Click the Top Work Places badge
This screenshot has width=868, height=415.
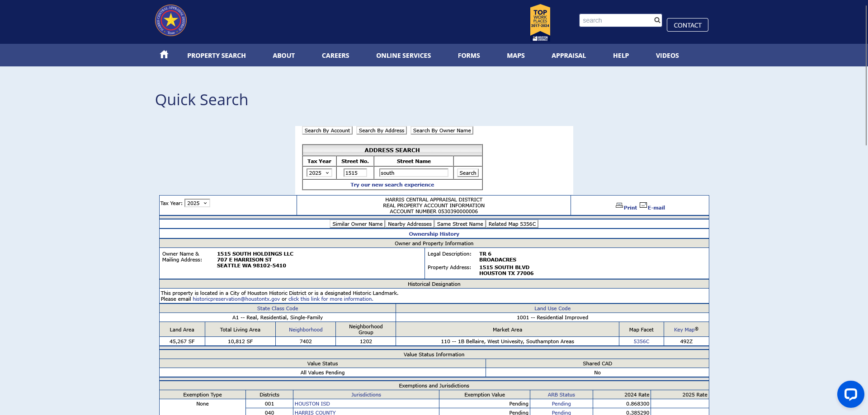(x=540, y=23)
